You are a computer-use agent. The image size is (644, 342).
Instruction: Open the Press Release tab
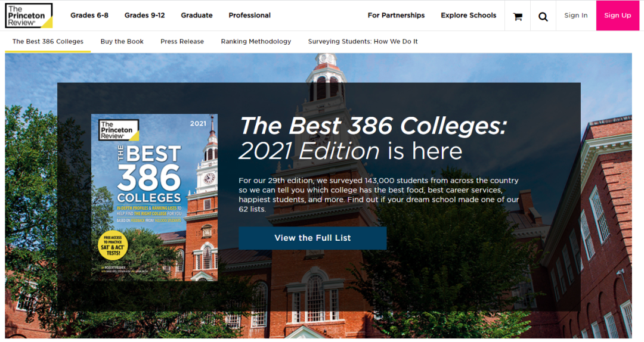tap(182, 42)
